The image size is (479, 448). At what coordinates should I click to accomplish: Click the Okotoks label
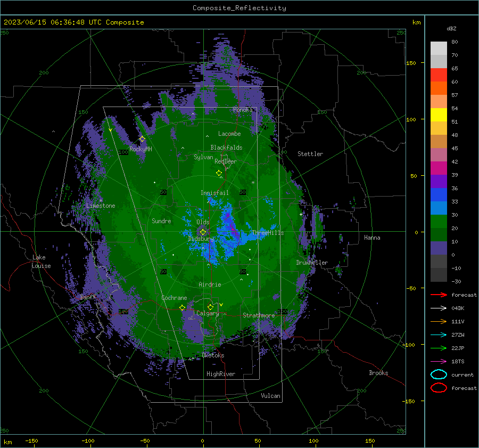(213, 355)
